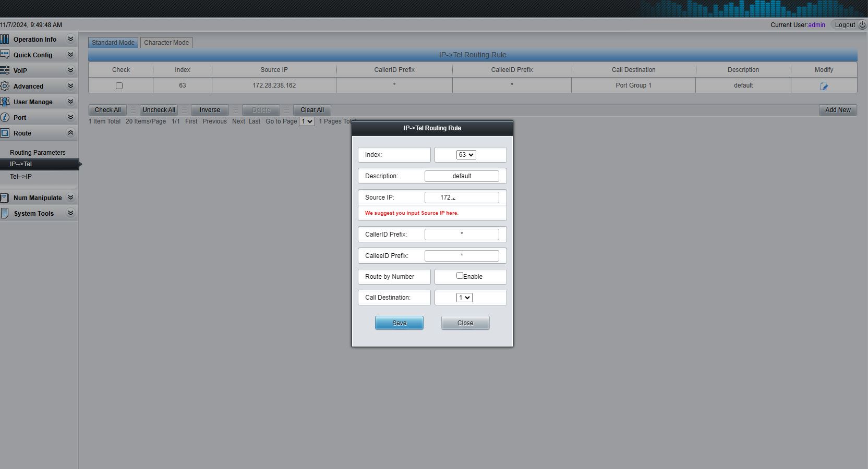The width and height of the screenshot is (868, 469).
Task: Expand the Advanced section chevron
Action: (x=70, y=86)
